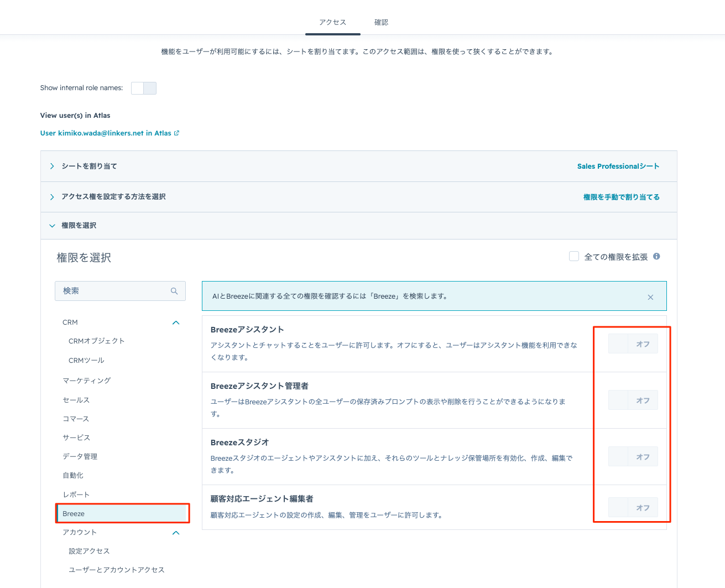Viewport: 725px width, 588px height.
Task: Expand the シートを割り当て section
Action: tap(52, 166)
